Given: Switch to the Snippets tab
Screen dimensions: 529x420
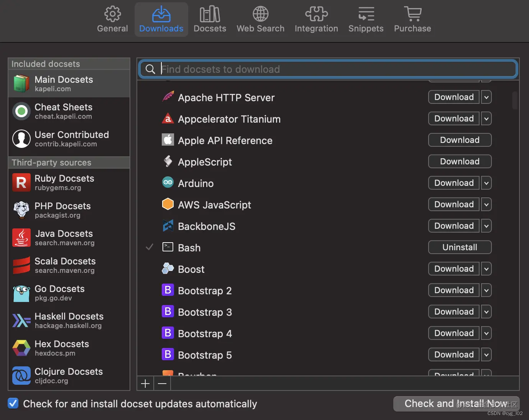Looking at the screenshot, I should tap(366, 20).
